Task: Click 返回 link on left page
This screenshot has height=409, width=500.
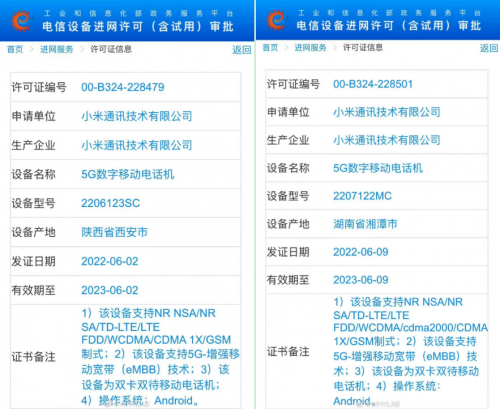Action: click(x=242, y=50)
